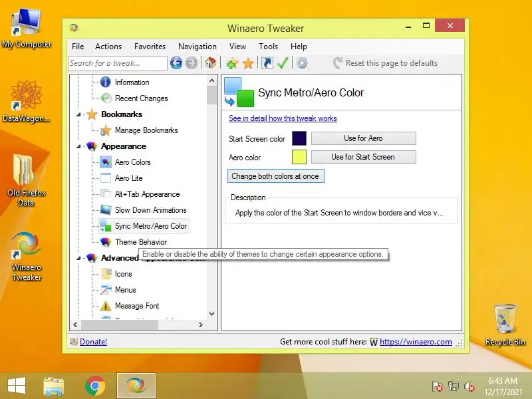
Task: Select the DataWagon desktop shortcut
Action: tap(27, 101)
